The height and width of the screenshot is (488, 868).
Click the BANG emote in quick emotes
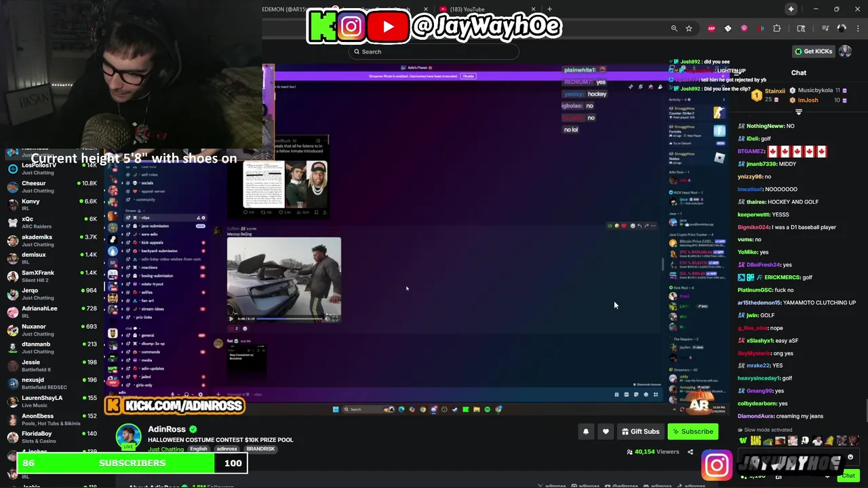click(x=755, y=441)
